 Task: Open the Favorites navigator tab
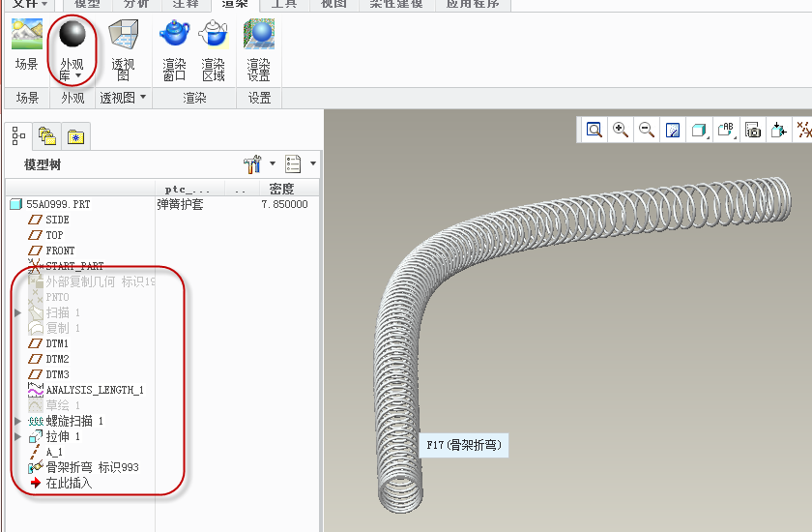pyautogui.click(x=75, y=136)
